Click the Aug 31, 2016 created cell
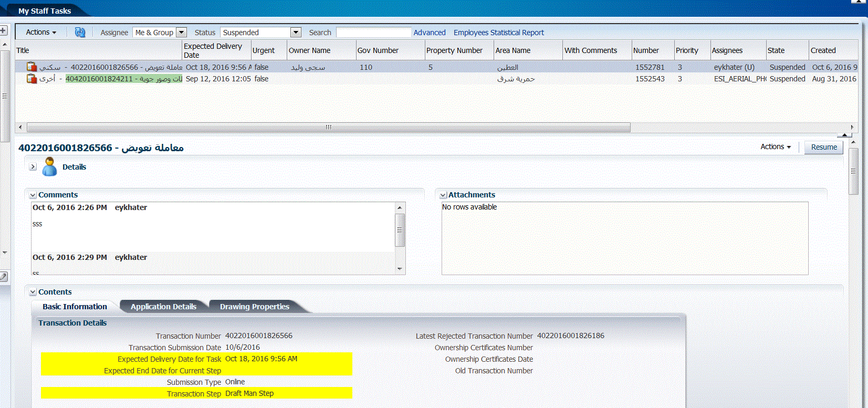868x408 pixels. [x=834, y=79]
